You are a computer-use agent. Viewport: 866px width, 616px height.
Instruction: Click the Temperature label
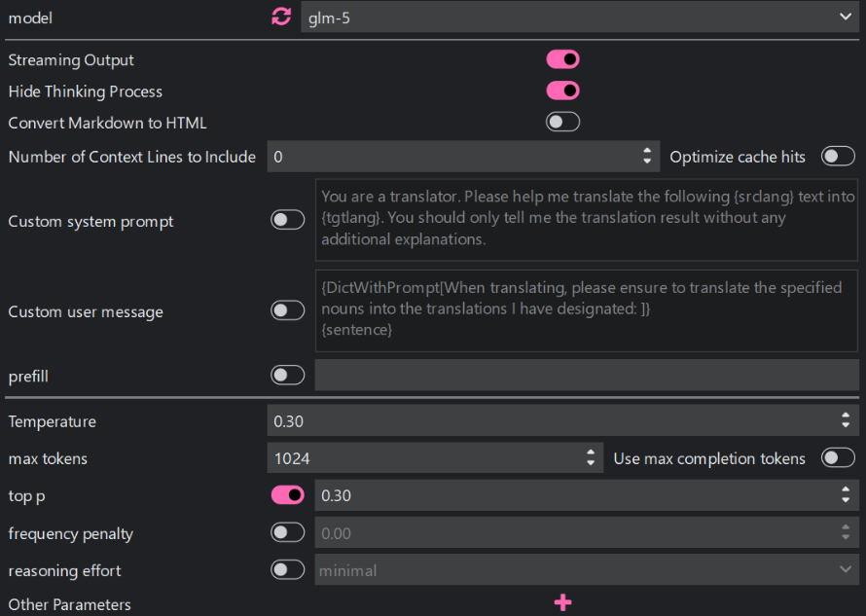click(x=52, y=421)
